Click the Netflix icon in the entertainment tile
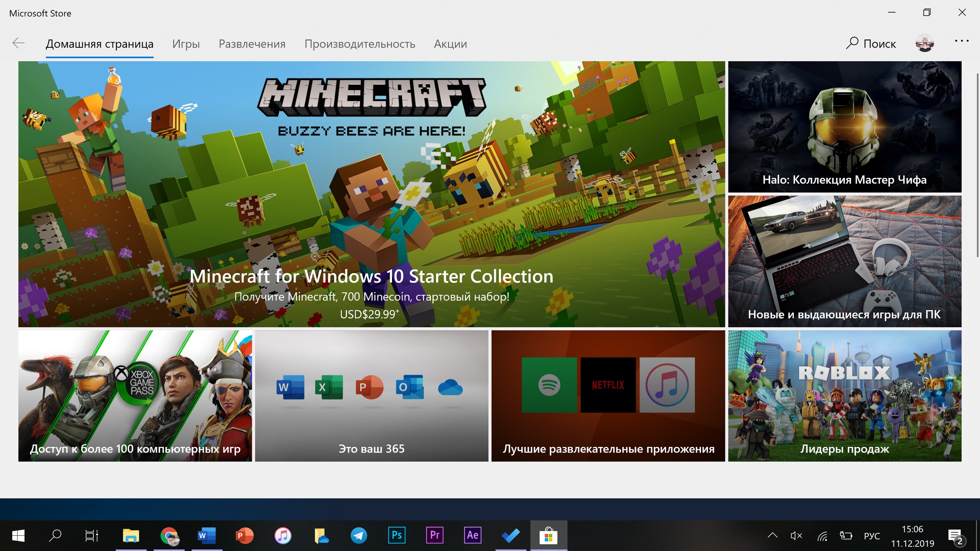This screenshot has height=551, width=980. [x=608, y=385]
